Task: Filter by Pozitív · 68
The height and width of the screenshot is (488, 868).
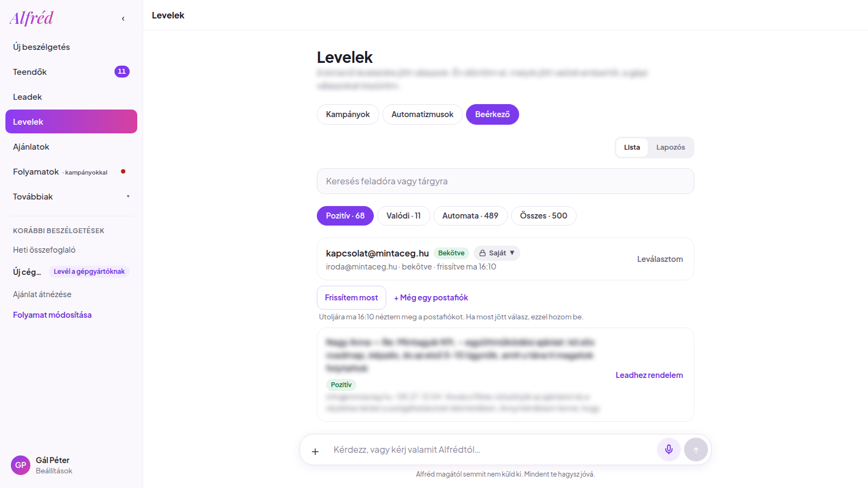Action: (345, 216)
